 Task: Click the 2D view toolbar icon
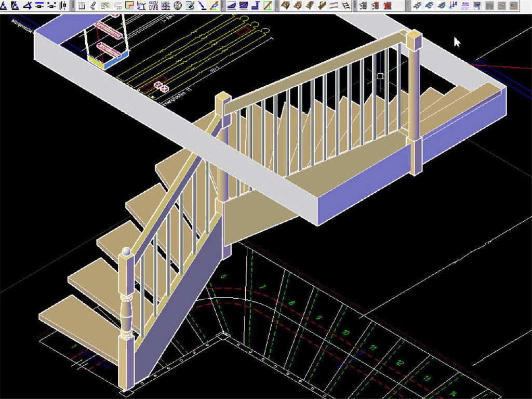point(117,6)
